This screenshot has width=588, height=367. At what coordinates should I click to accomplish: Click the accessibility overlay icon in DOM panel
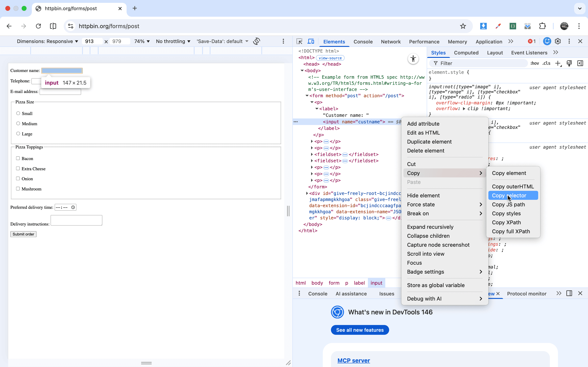(x=413, y=59)
